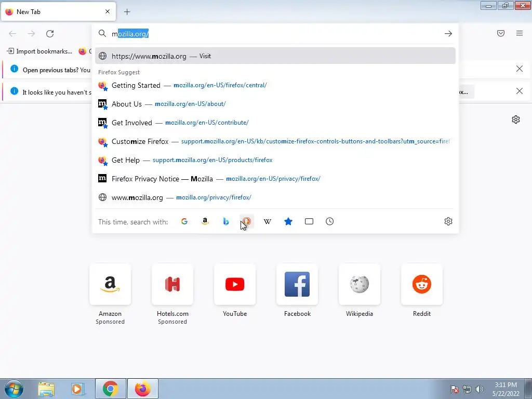
Task: Open File Explorer from the taskbar
Action: point(46,389)
